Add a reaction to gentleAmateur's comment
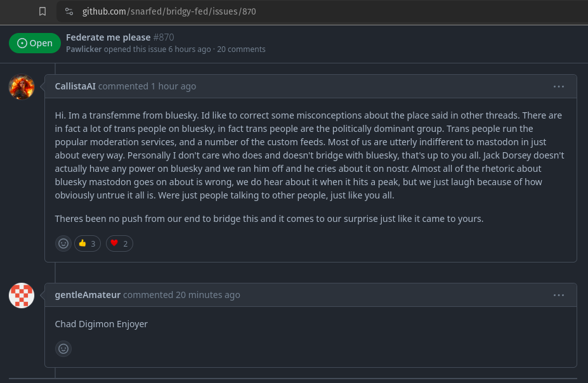The image size is (588, 383). pyautogui.click(x=63, y=349)
